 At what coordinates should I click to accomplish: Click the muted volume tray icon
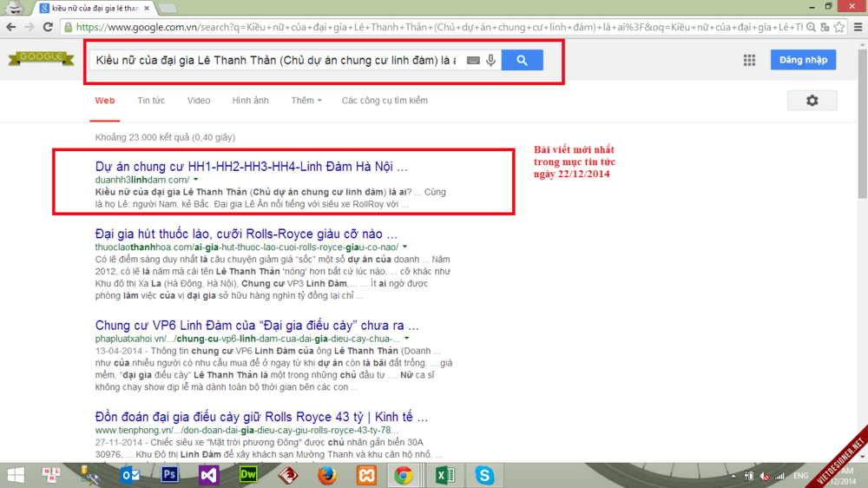tap(764, 476)
